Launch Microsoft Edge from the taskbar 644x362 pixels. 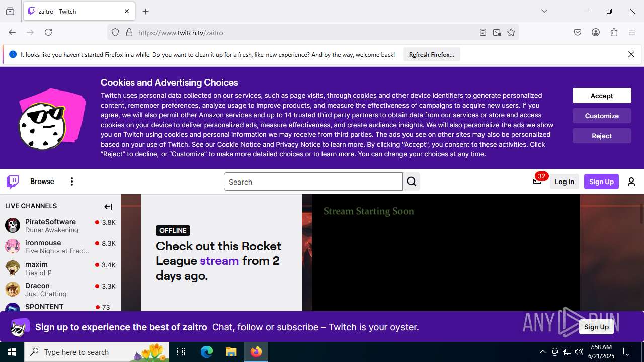[207, 352]
